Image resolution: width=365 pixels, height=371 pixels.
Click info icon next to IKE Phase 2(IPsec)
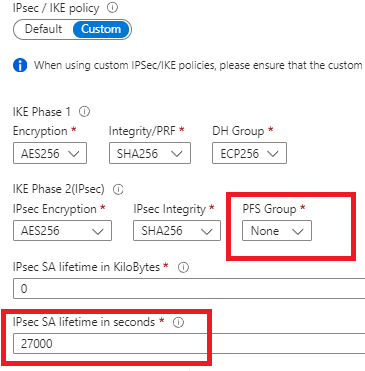118,190
